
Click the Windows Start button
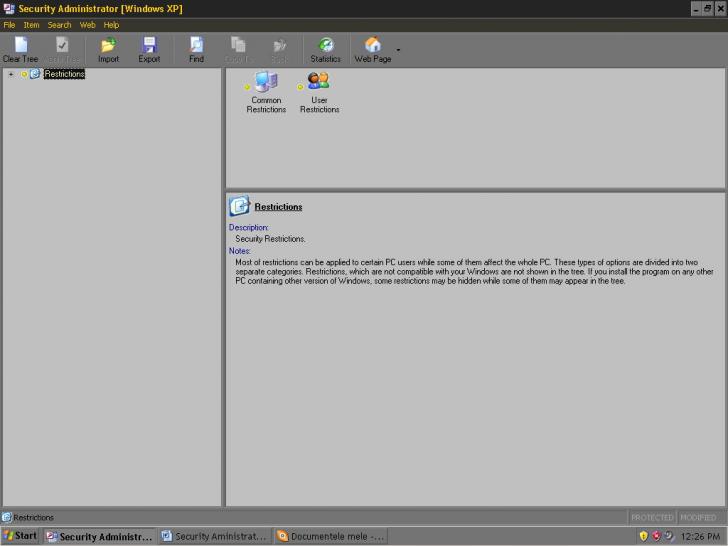[20, 536]
